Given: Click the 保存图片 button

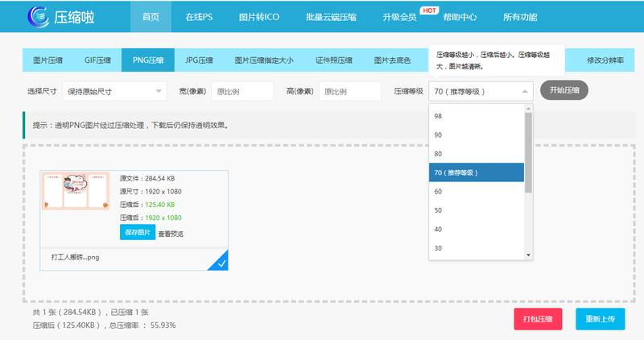Looking at the screenshot, I should [138, 232].
